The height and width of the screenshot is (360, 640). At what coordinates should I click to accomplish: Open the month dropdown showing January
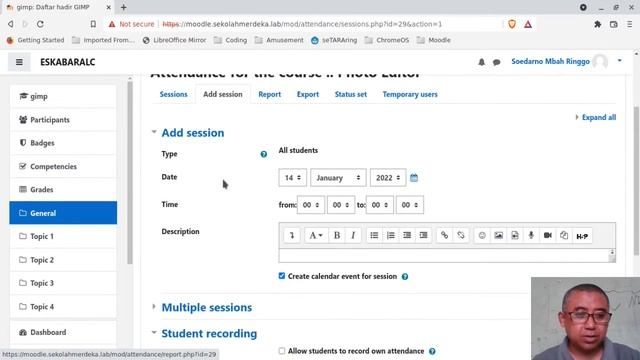(338, 178)
